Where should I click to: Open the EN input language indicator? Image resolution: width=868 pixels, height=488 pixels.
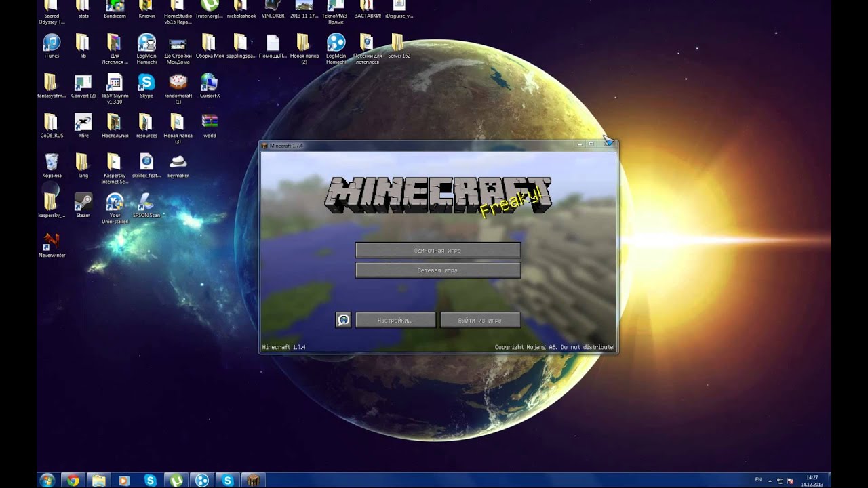click(758, 480)
